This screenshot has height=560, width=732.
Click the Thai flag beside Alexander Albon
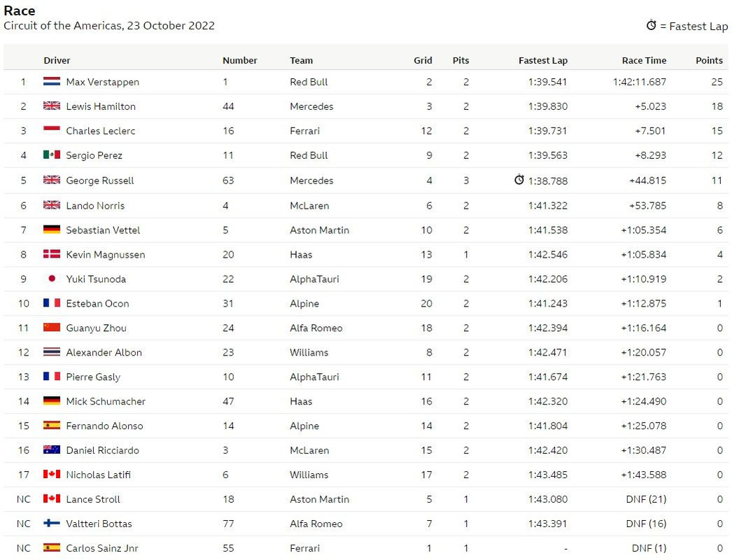[x=52, y=351]
